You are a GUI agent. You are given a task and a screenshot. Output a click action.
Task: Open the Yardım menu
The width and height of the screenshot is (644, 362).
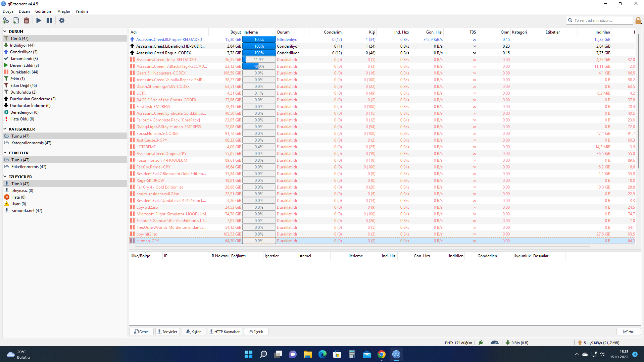82,11
